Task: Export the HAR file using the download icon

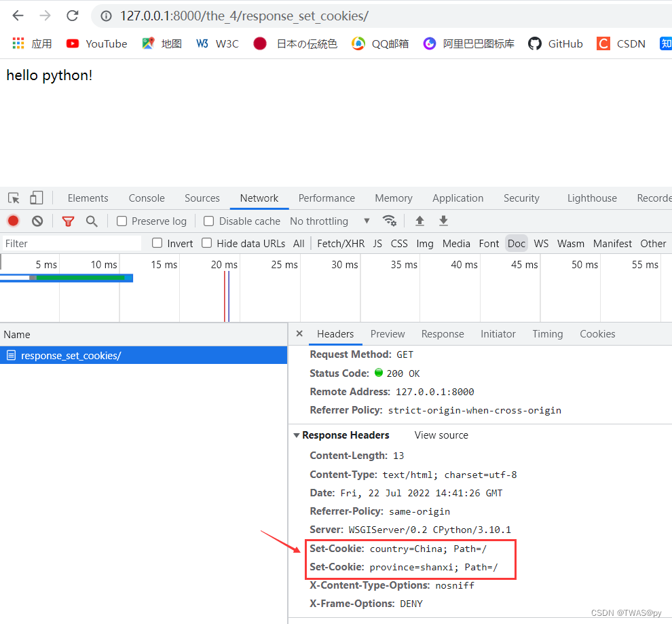Action: tap(443, 221)
